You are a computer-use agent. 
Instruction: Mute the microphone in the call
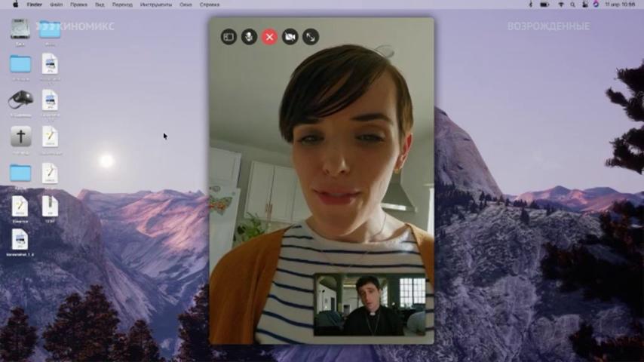coord(249,37)
